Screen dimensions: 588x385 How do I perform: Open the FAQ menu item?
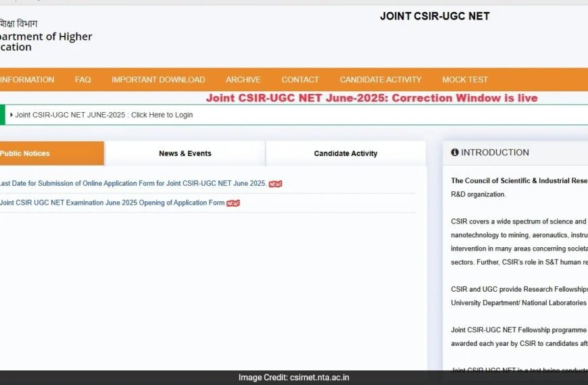pyautogui.click(x=83, y=80)
